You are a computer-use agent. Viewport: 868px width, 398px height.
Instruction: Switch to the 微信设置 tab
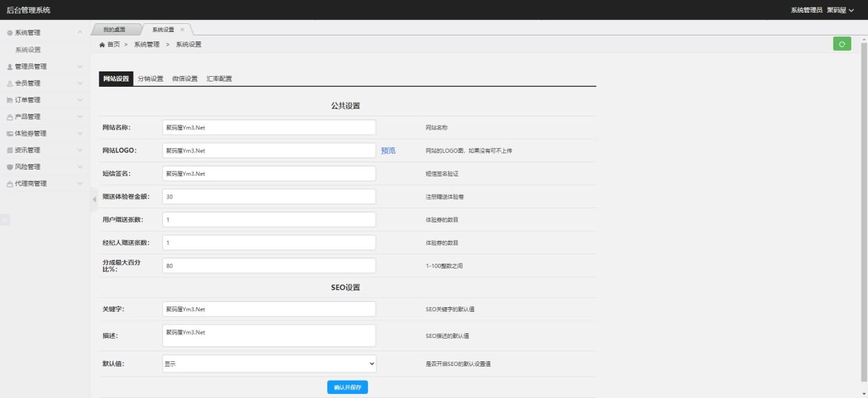[x=185, y=79]
